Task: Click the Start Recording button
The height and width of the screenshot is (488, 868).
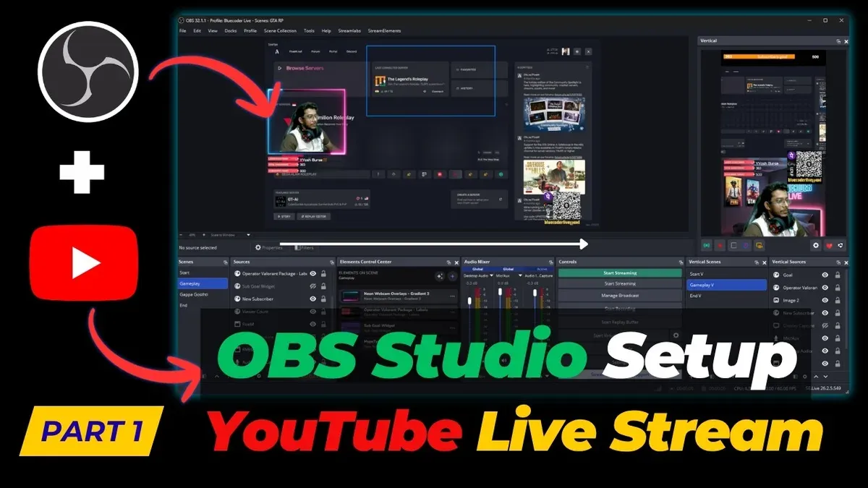Action: click(620, 309)
